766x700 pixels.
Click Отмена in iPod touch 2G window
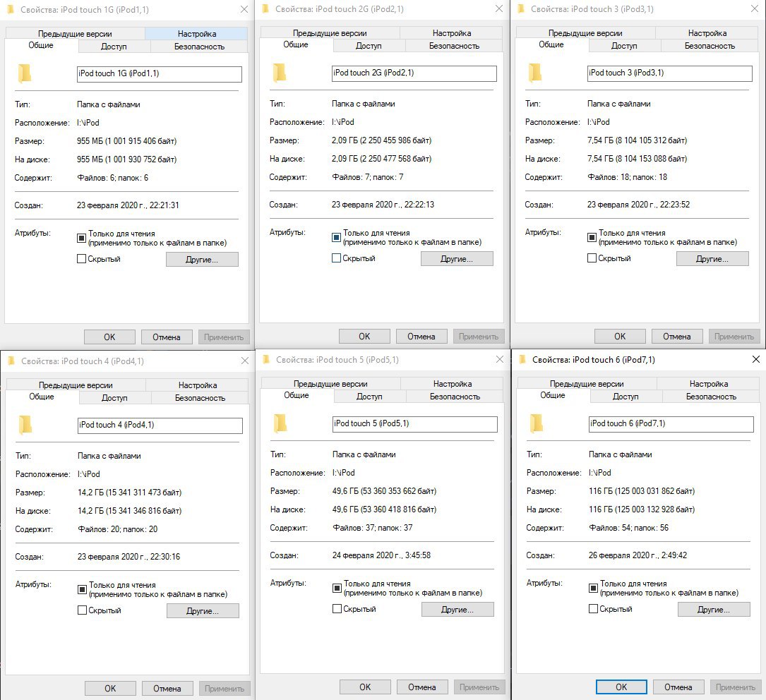click(x=421, y=337)
